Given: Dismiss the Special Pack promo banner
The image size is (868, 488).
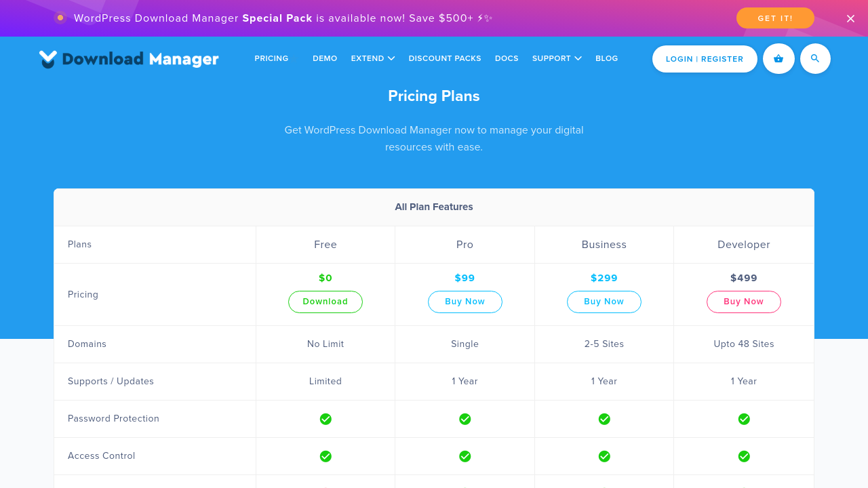Looking at the screenshot, I should tap(850, 19).
